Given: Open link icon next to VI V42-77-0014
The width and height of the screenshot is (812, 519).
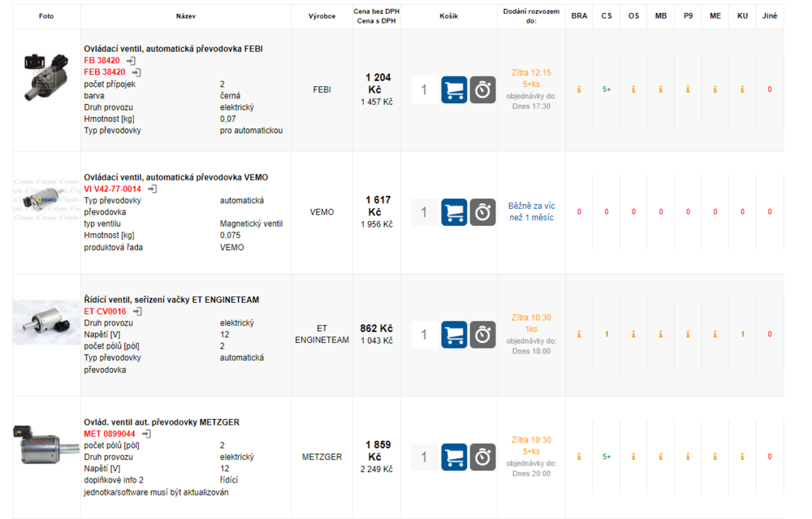Looking at the screenshot, I should click(x=153, y=189).
